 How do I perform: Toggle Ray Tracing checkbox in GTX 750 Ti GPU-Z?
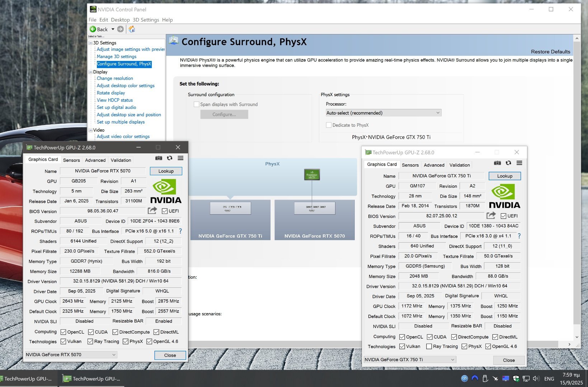click(429, 347)
